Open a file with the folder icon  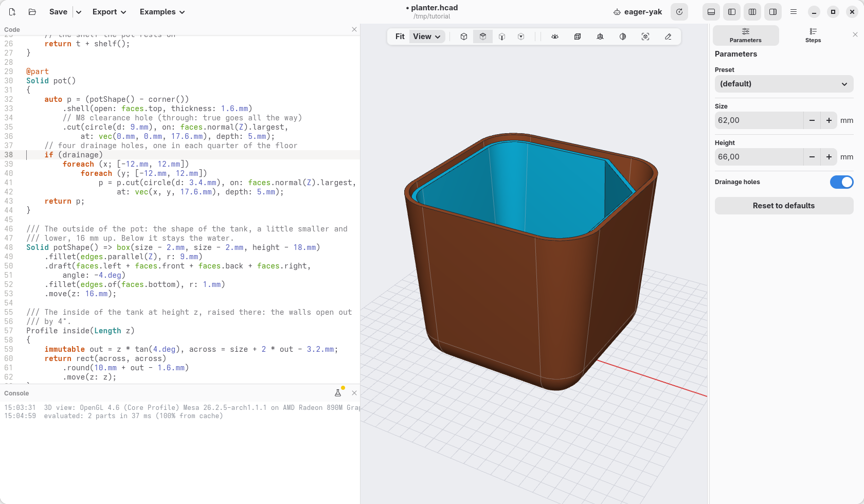click(x=32, y=12)
